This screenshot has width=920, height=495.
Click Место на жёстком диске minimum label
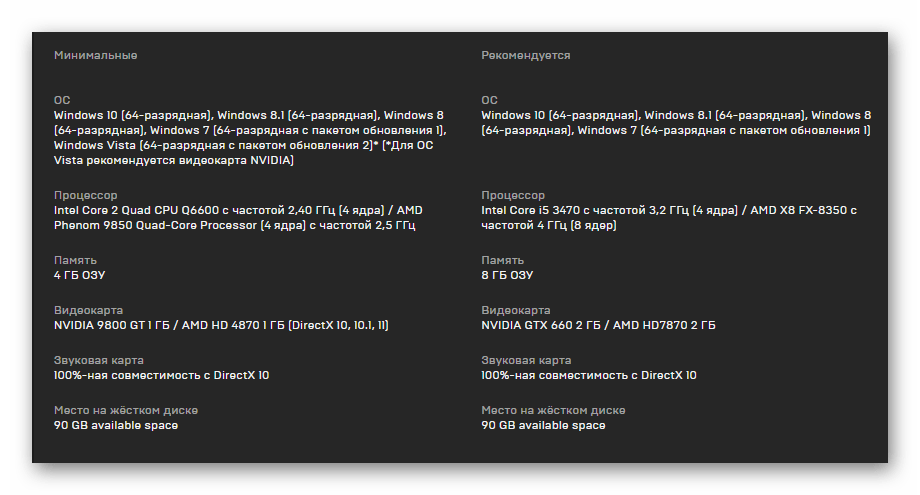[126, 411]
